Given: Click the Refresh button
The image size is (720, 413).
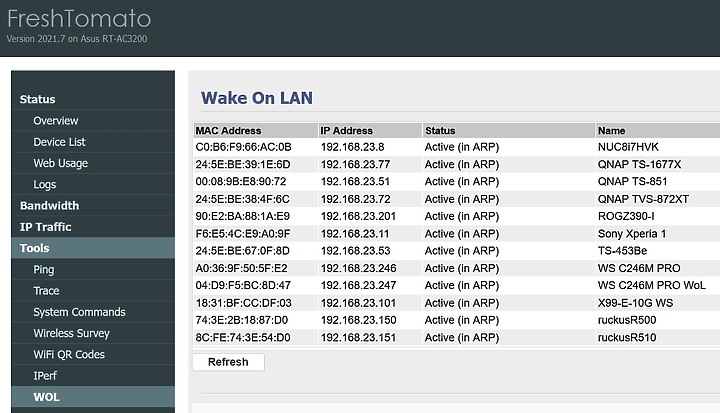Looking at the screenshot, I should tap(228, 362).
